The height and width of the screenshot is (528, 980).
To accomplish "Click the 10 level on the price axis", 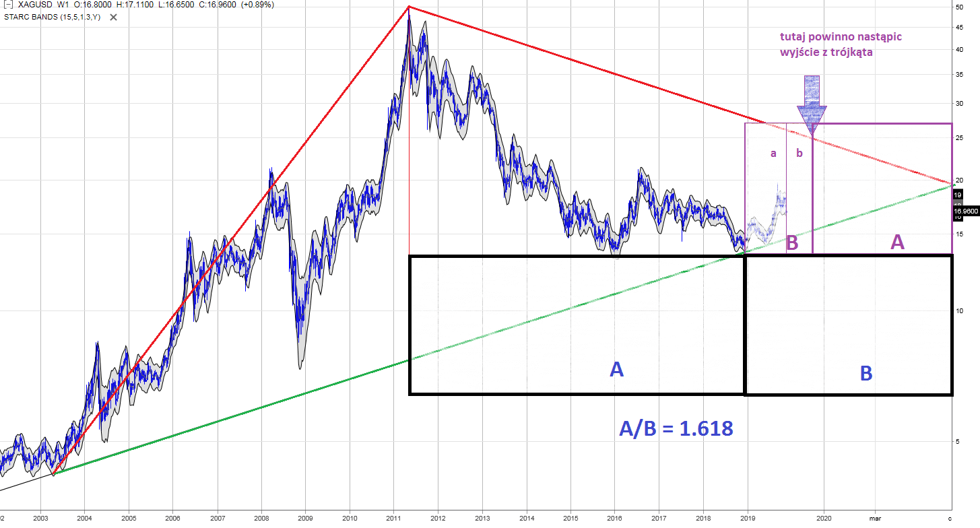I will (958, 310).
